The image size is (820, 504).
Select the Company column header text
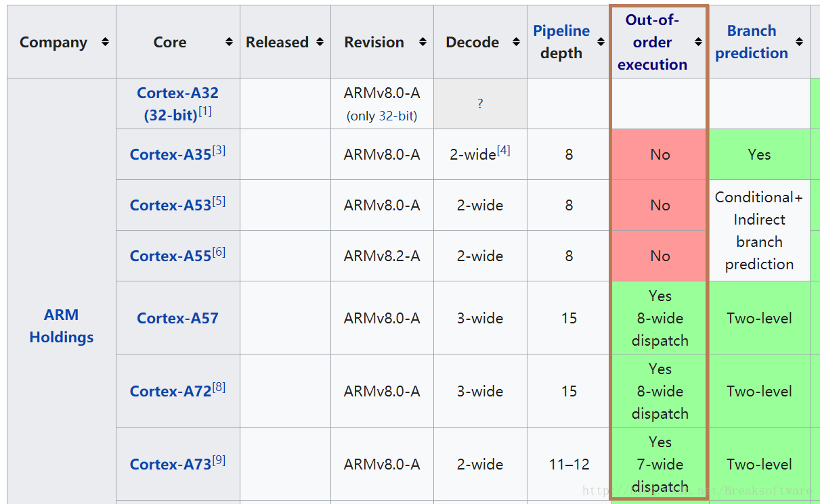(x=53, y=42)
